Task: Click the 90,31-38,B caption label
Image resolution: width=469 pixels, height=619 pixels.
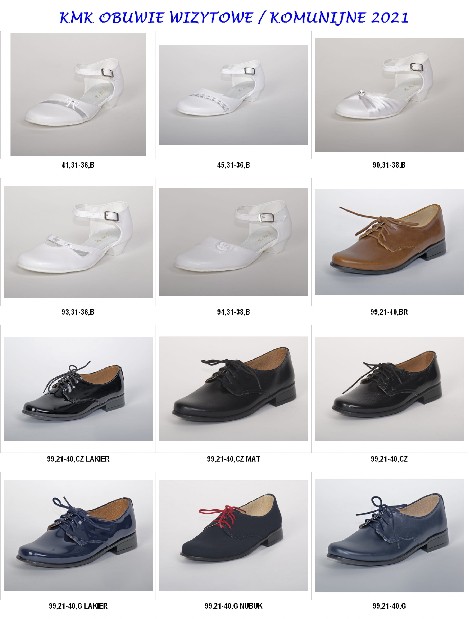Action: coord(389,165)
